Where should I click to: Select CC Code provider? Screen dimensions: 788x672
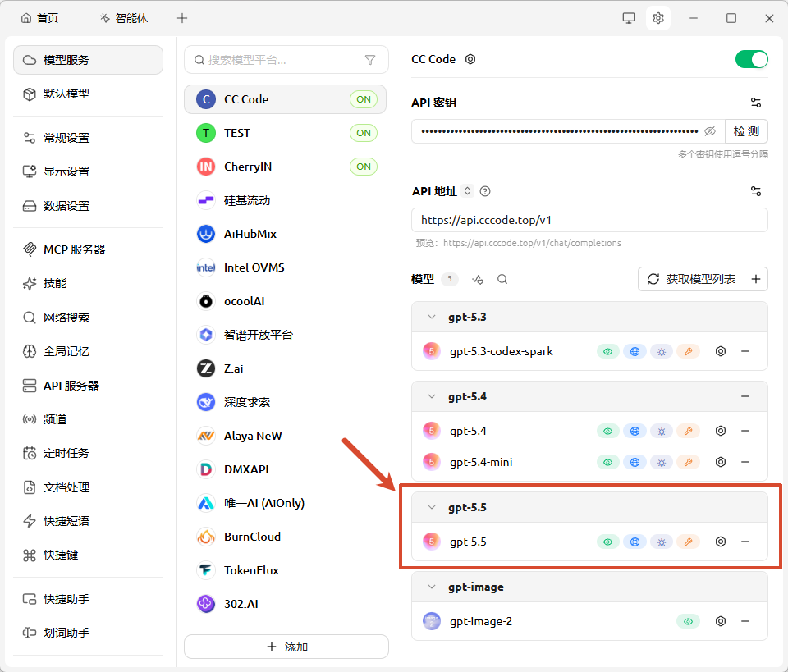(285, 99)
